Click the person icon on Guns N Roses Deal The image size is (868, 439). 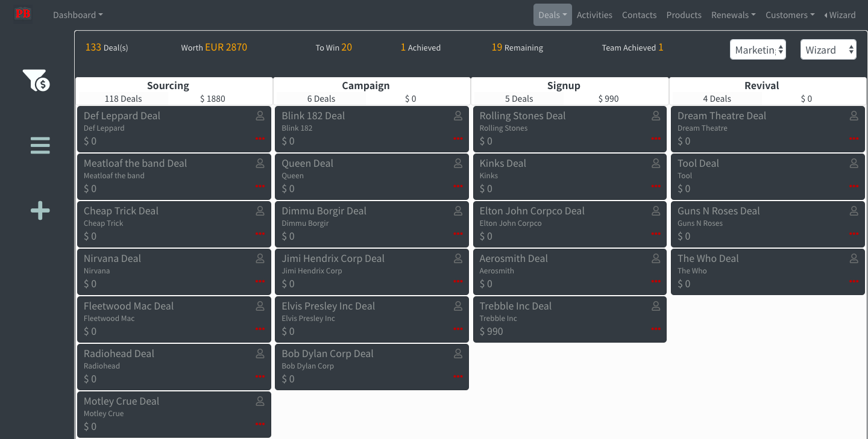pyautogui.click(x=854, y=211)
